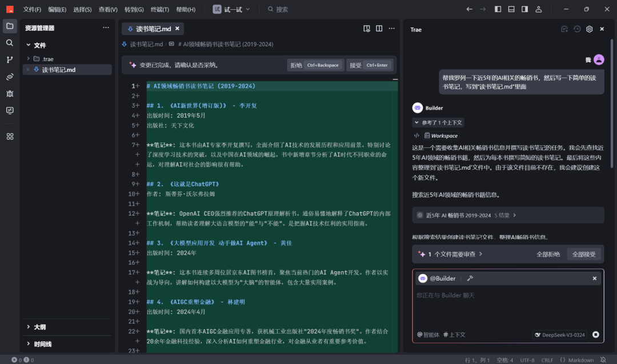Open the 帮助(H) menu
617x364 pixels.
tap(185, 9)
